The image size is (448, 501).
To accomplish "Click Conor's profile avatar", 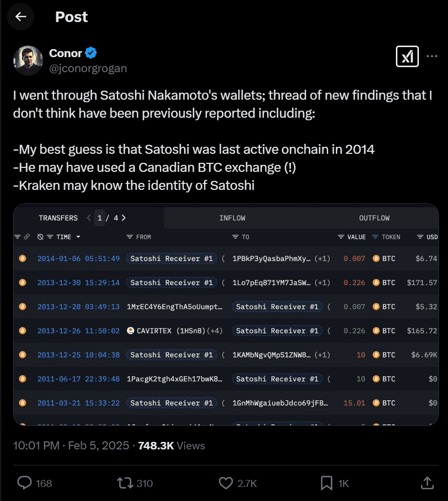I will tap(28, 60).
